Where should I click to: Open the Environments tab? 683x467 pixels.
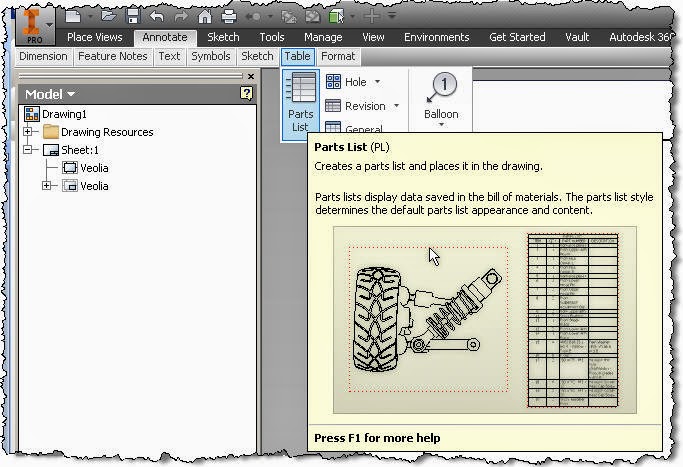click(436, 37)
